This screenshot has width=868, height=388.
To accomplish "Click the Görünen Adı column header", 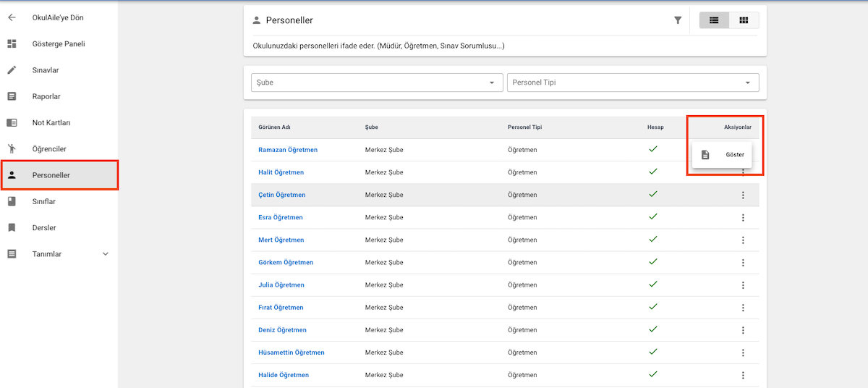I will coord(274,127).
